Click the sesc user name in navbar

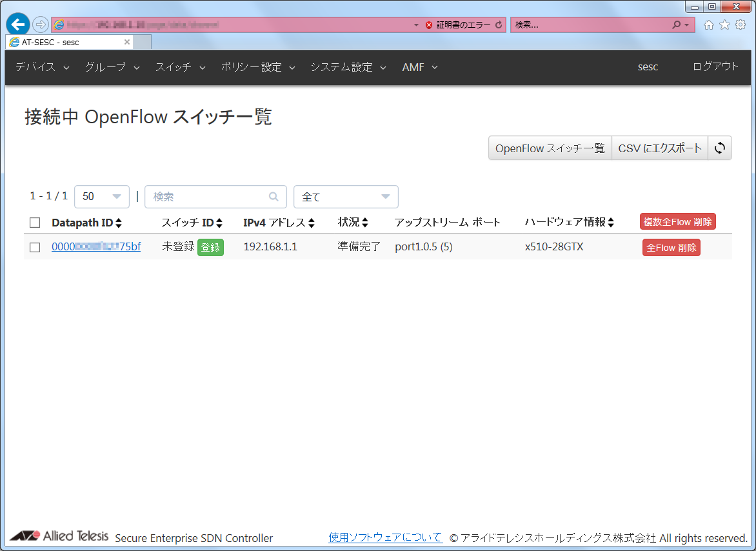click(x=648, y=67)
